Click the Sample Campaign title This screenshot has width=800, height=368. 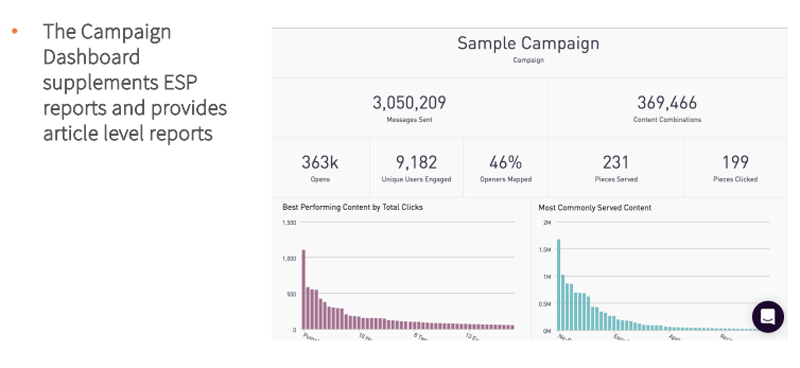(528, 43)
